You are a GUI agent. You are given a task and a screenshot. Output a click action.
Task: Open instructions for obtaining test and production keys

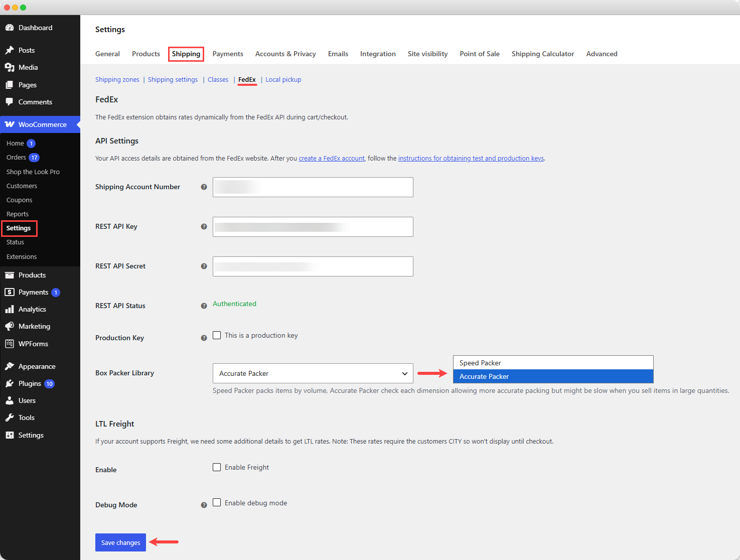(x=471, y=159)
